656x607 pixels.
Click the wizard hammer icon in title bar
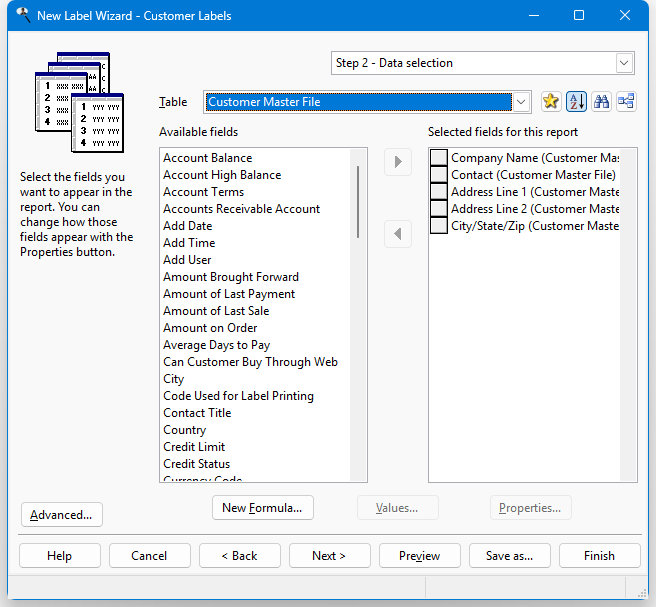22,15
